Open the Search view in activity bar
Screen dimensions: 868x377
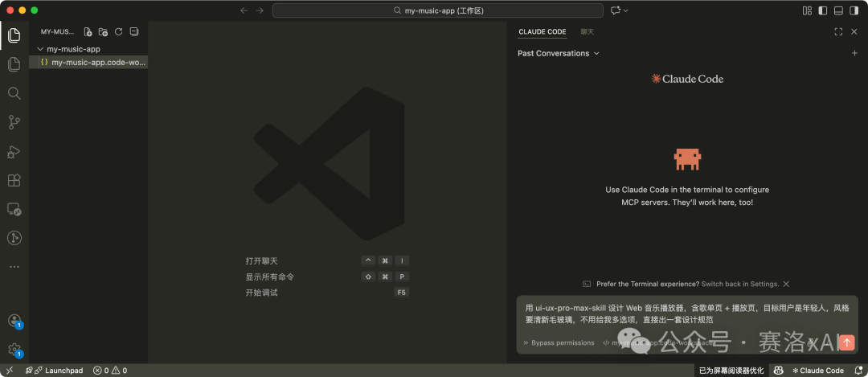(x=14, y=93)
